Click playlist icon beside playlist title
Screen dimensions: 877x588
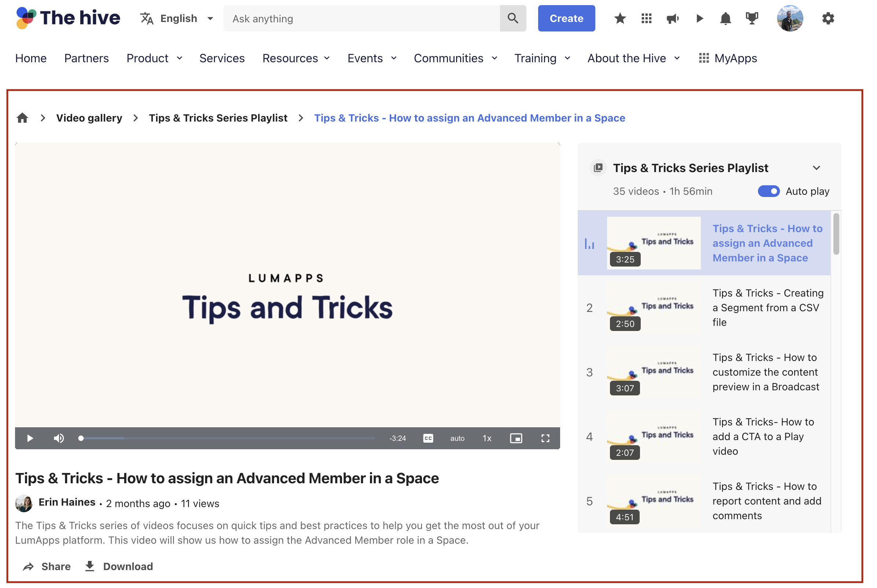598,168
